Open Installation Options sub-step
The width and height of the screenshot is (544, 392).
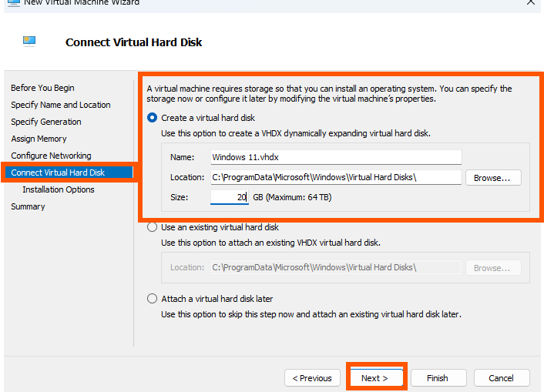pyautogui.click(x=59, y=189)
